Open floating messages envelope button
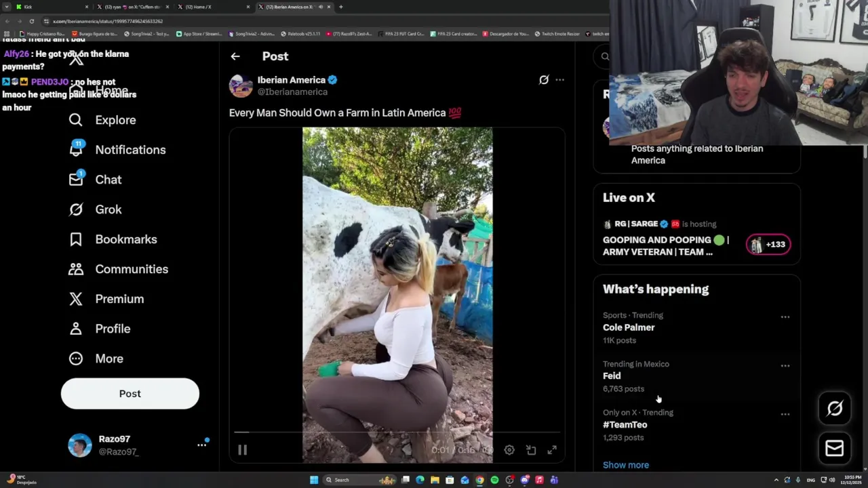 coord(835,448)
